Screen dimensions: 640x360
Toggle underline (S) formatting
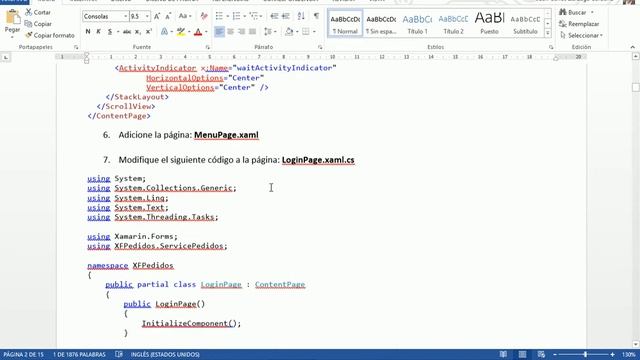pos(109,31)
